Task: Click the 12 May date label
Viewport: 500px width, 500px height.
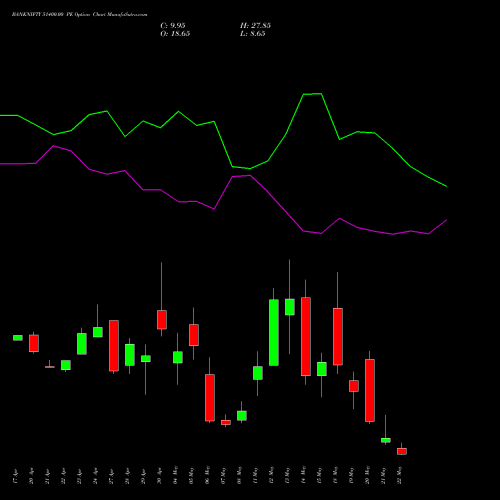Action: pyautogui.click(x=271, y=475)
